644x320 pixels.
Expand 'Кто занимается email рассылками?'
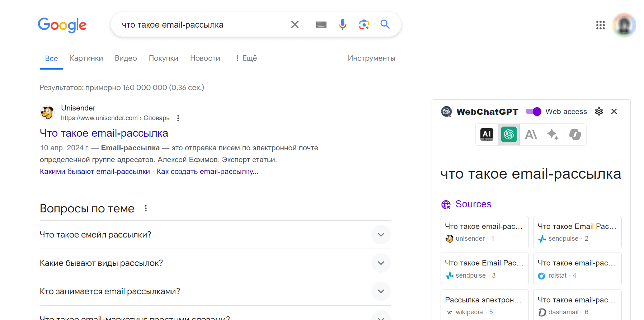tap(381, 291)
